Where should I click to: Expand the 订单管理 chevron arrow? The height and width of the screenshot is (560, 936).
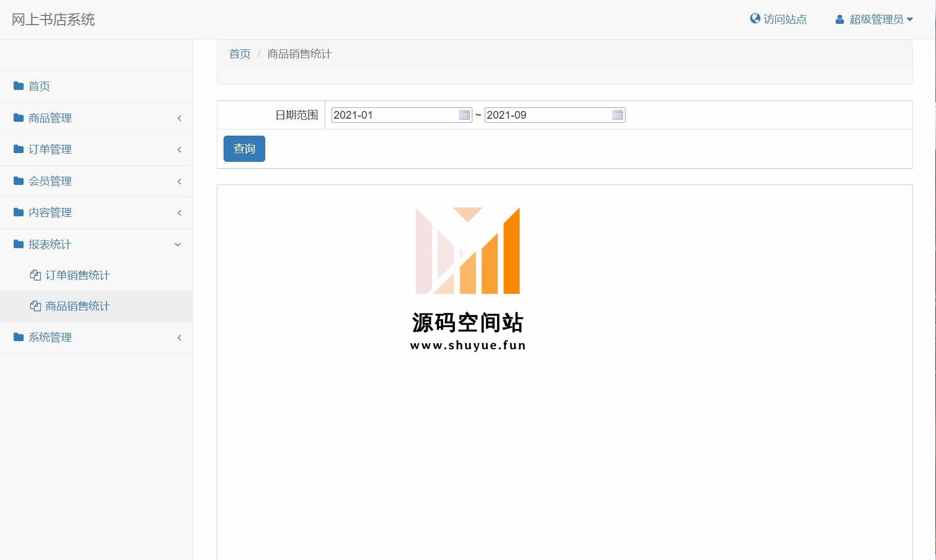click(x=179, y=150)
